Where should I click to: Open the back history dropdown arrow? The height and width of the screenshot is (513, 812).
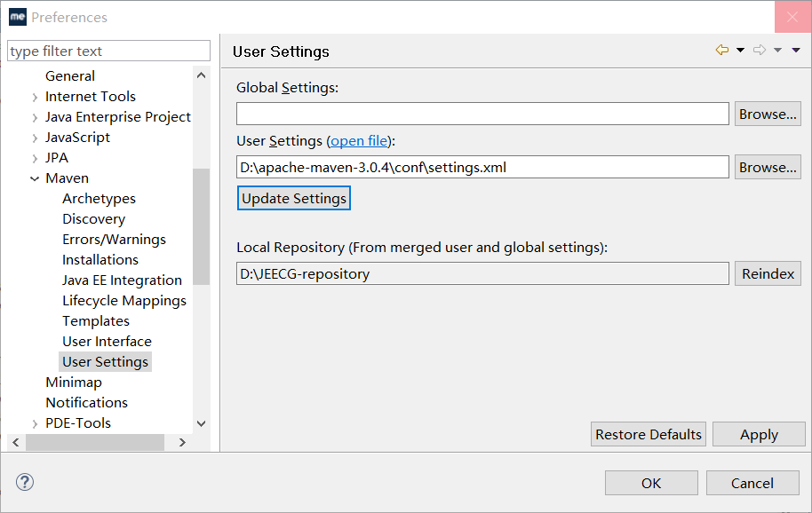coord(741,51)
